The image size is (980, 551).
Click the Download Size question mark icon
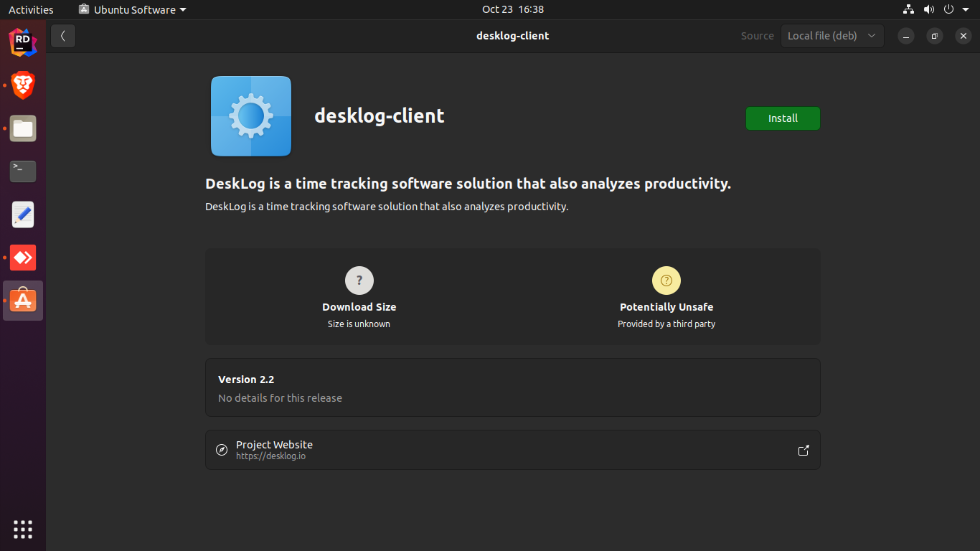tap(359, 281)
